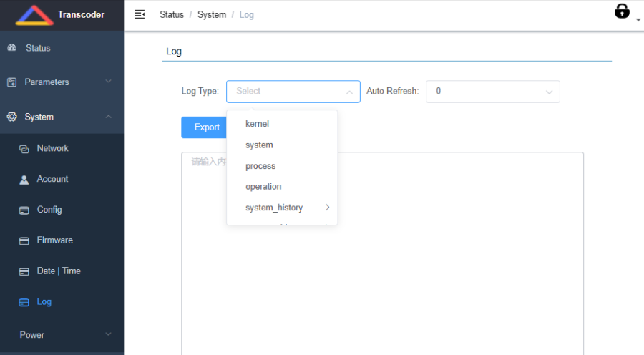The width and height of the screenshot is (644, 355).
Task: Open the Auto Refresh dropdown
Action: (492, 92)
